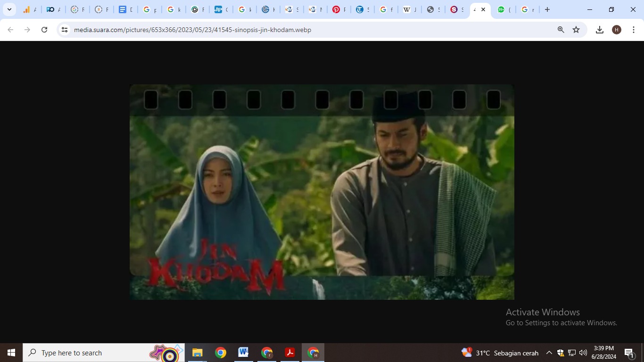Select the media.suara.com URL in address bar

192,30
